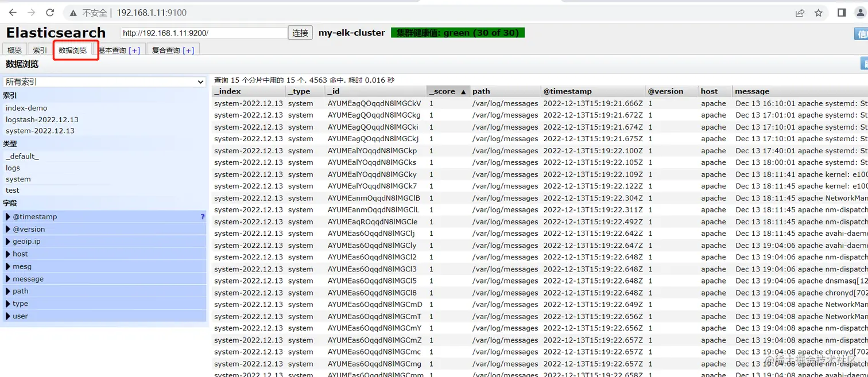Open row with id AYUMEagQOqqdN8lMGCkV

374,103
